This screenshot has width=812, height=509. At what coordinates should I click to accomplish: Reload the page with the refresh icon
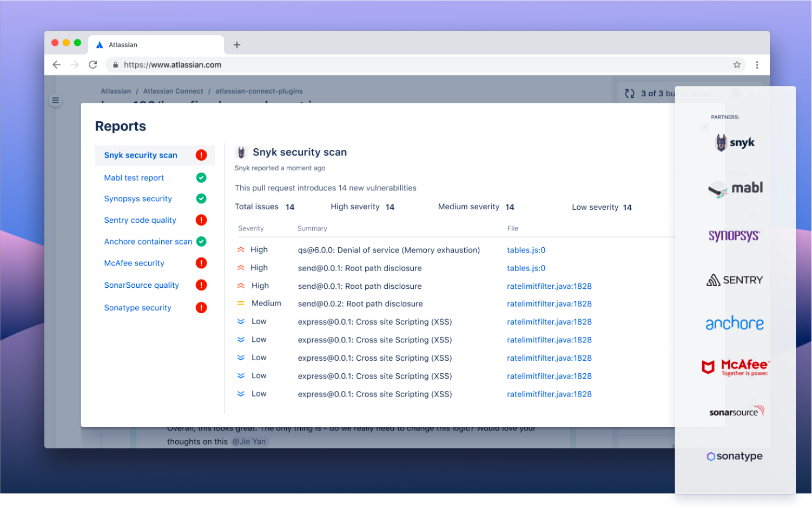(93, 65)
